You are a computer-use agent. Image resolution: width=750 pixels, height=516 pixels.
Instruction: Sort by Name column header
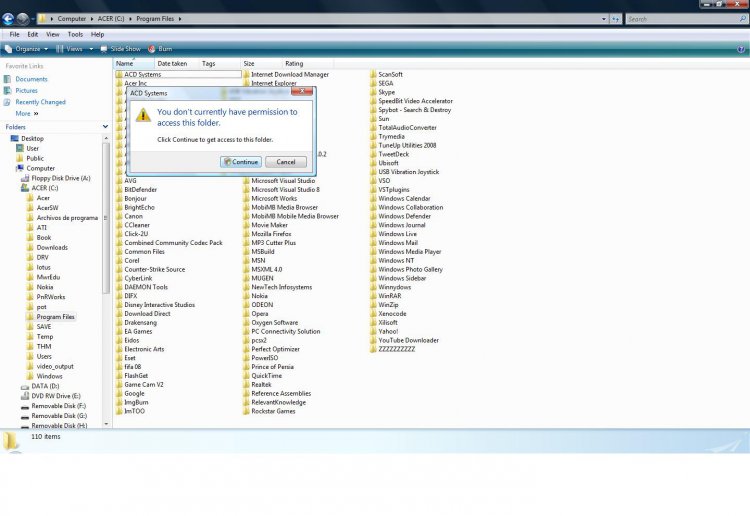[134, 63]
